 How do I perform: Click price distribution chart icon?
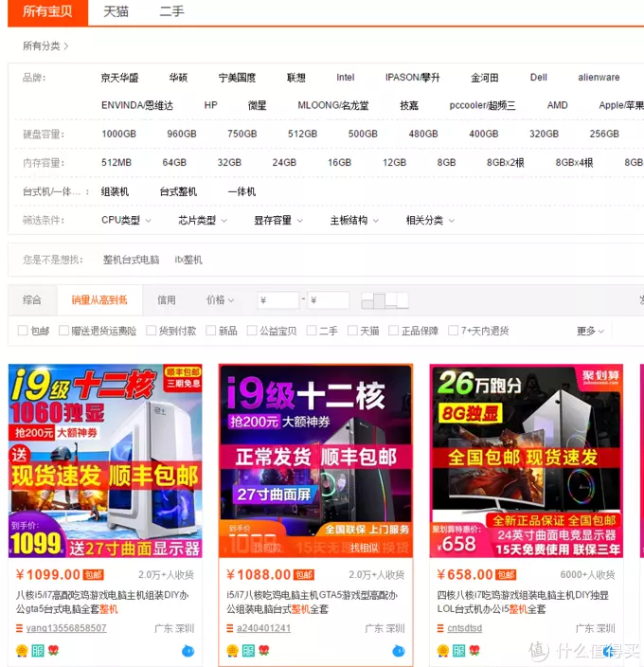point(385,300)
